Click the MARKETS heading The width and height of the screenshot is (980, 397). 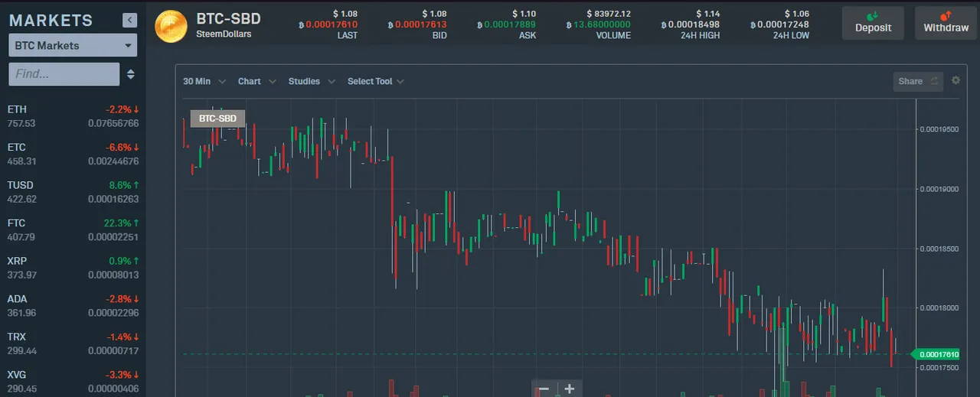[x=51, y=21]
